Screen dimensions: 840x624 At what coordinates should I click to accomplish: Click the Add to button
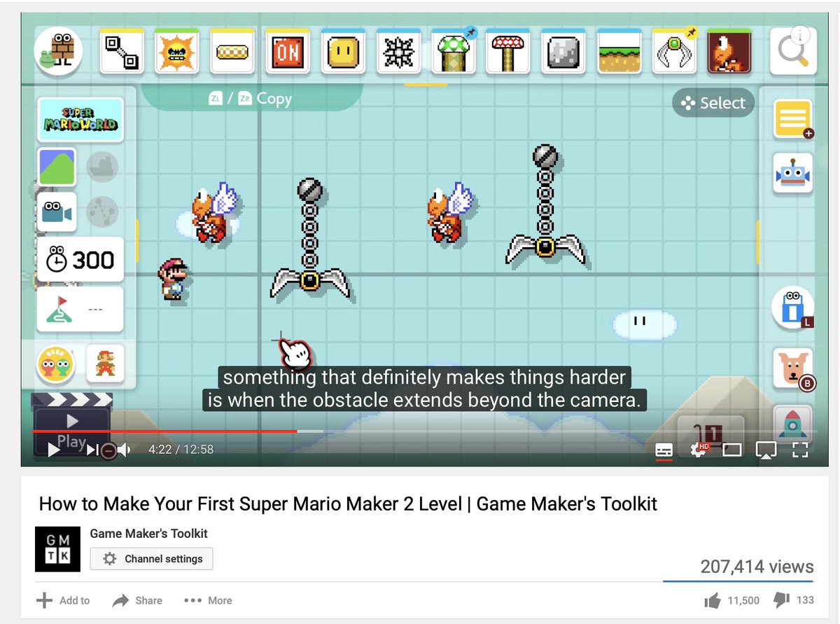pyautogui.click(x=63, y=600)
